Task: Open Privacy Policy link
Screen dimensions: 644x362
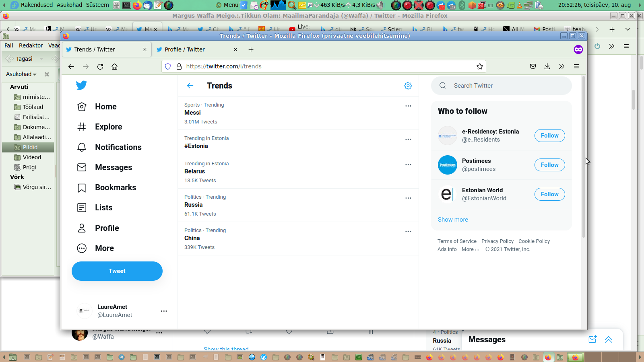Action: tap(497, 241)
